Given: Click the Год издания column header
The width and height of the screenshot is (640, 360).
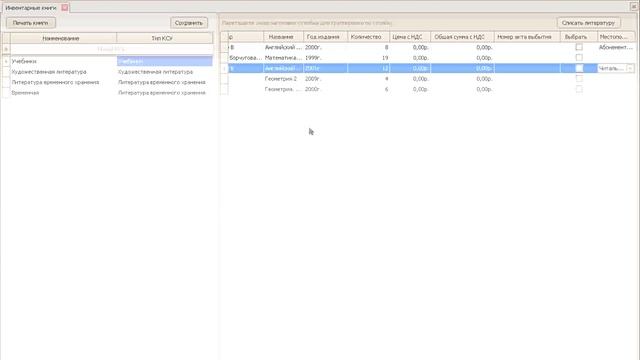Looking at the screenshot, I should 325,37.
